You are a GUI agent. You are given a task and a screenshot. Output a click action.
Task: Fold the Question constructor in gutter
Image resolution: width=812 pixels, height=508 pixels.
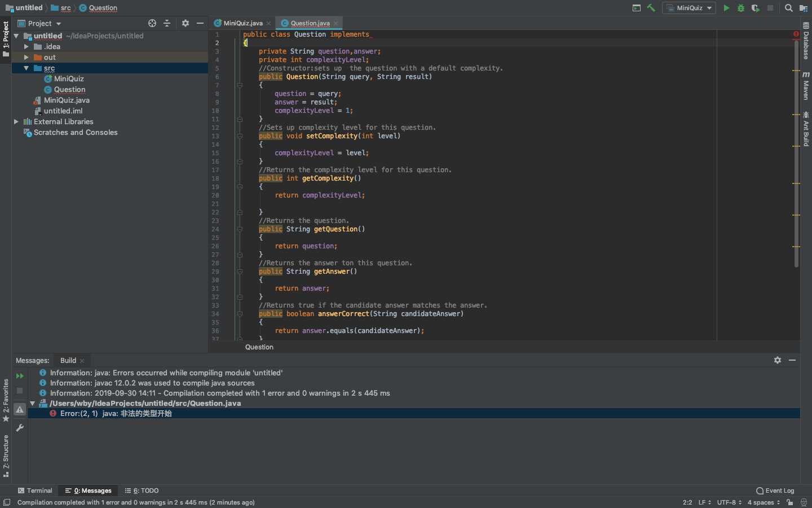[240, 85]
